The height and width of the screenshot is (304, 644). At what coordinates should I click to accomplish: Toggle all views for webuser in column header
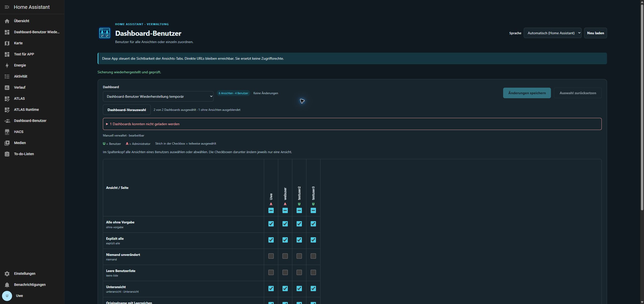pyautogui.click(x=285, y=210)
